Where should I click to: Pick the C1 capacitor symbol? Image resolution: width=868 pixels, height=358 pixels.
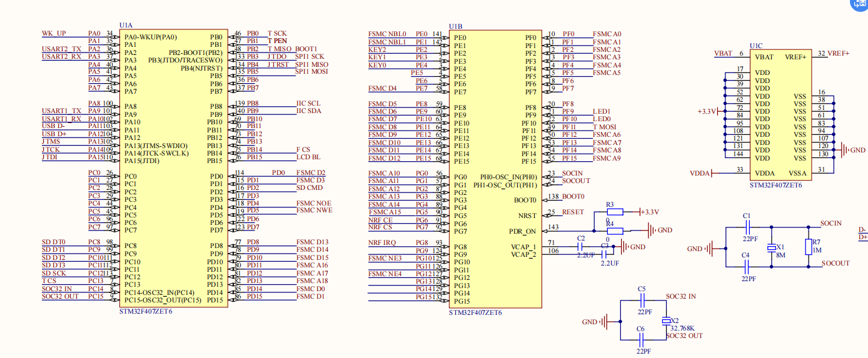coord(747,227)
